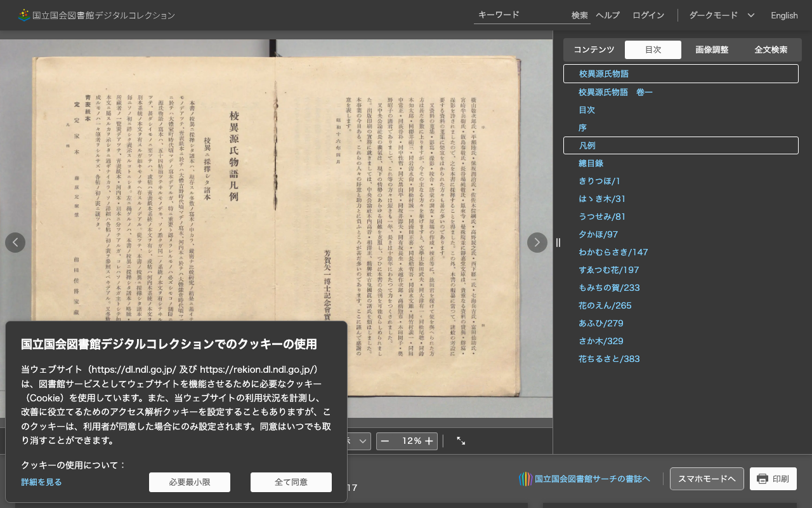Open the 全文検索 tab
Screen dimensions: 812x508
click(x=771, y=50)
